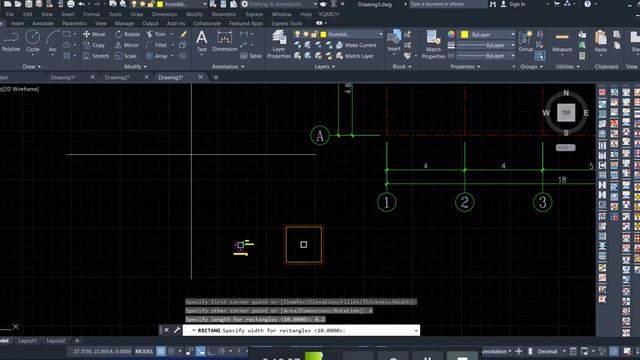640x360 pixels.
Task: Click the RECTANG command line input
Action: pos(301,330)
